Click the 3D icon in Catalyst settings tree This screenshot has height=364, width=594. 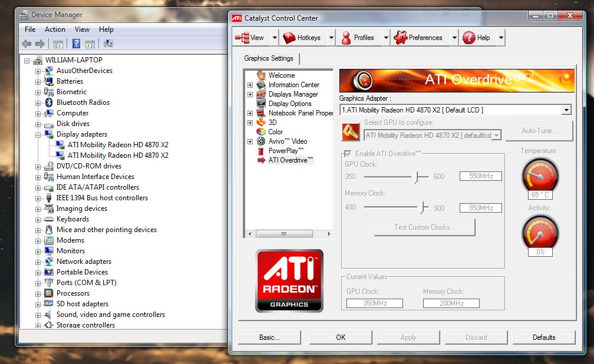point(261,123)
